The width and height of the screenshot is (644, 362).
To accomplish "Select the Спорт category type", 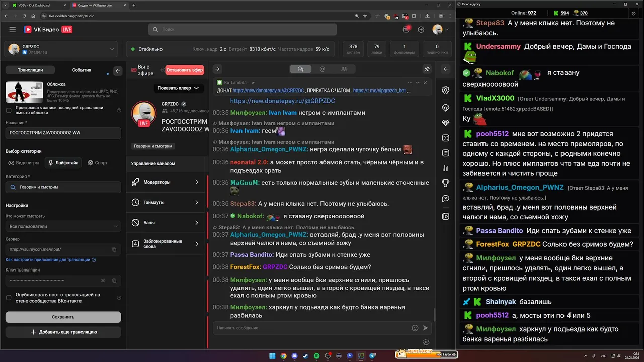I will [98, 163].
